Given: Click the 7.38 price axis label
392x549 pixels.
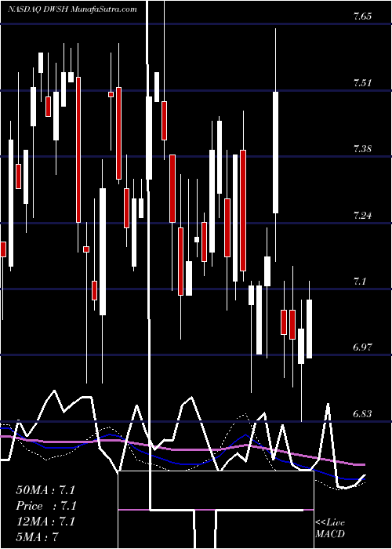Looking at the screenshot, I should [362, 149].
